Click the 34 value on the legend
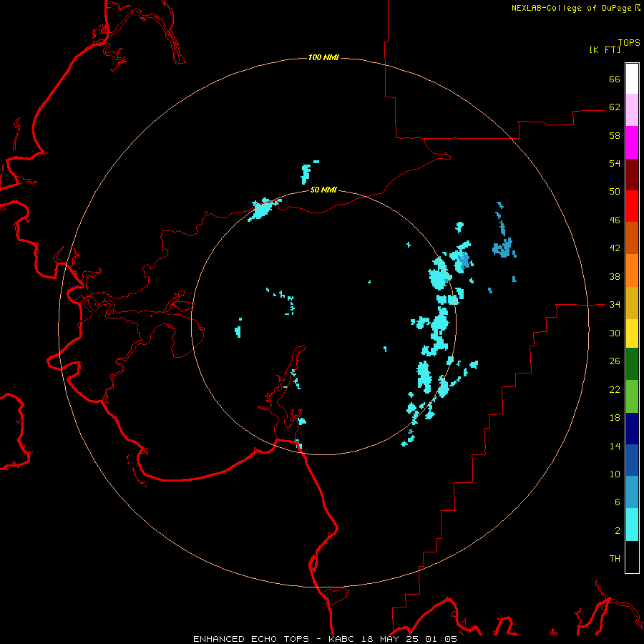 coord(615,304)
